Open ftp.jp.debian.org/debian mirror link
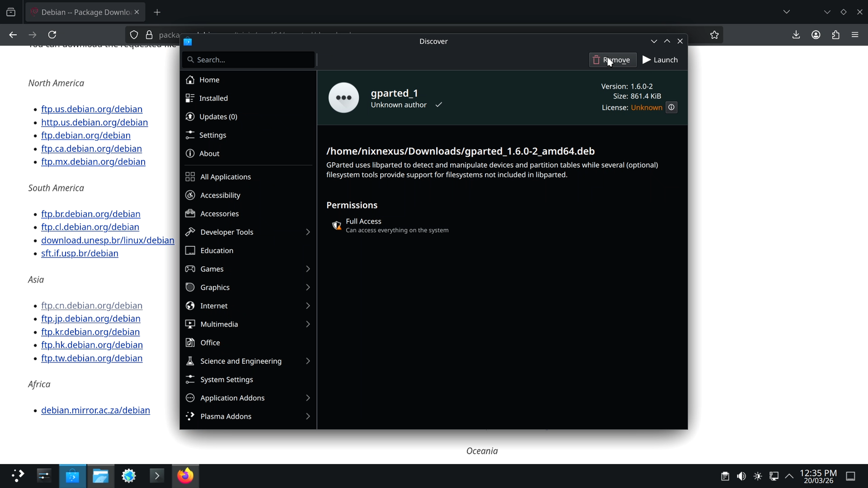The height and width of the screenshot is (488, 868). pyautogui.click(x=91, y=319)
